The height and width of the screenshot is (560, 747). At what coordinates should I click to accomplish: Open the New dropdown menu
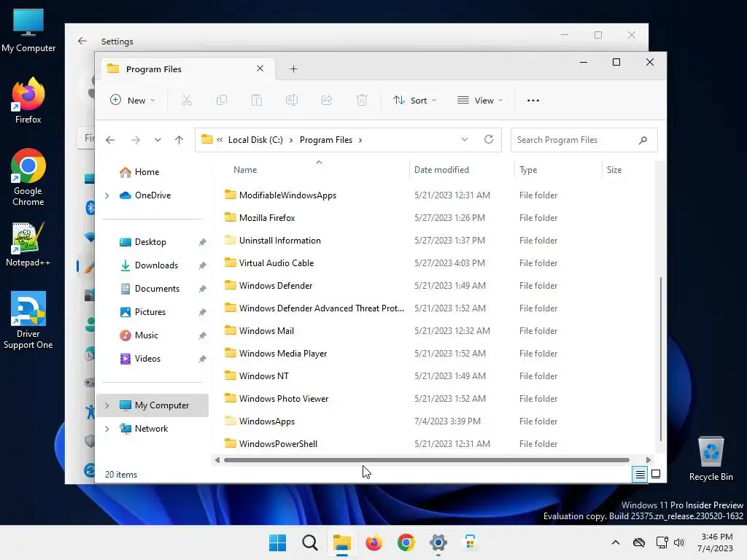tap(133, 101)
